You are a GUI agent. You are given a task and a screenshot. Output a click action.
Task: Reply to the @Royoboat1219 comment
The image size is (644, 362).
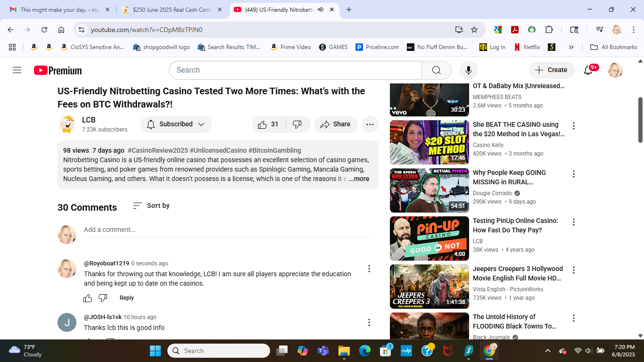126,298
